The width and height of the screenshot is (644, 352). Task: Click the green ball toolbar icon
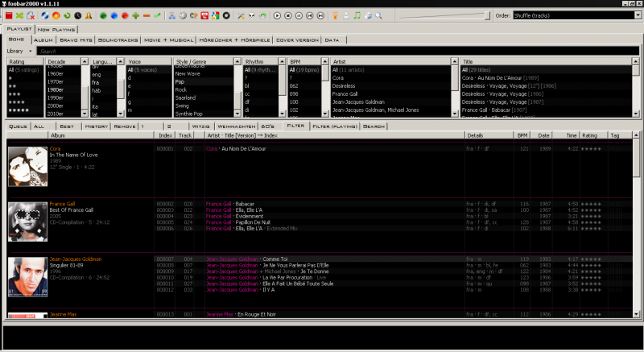tap(103, 15)
